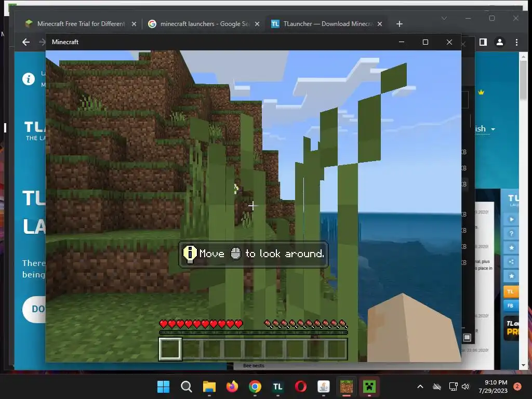Select the info icon on TLauncher page
The width and height of the screenshot is (532, 399).
(29, 79)
